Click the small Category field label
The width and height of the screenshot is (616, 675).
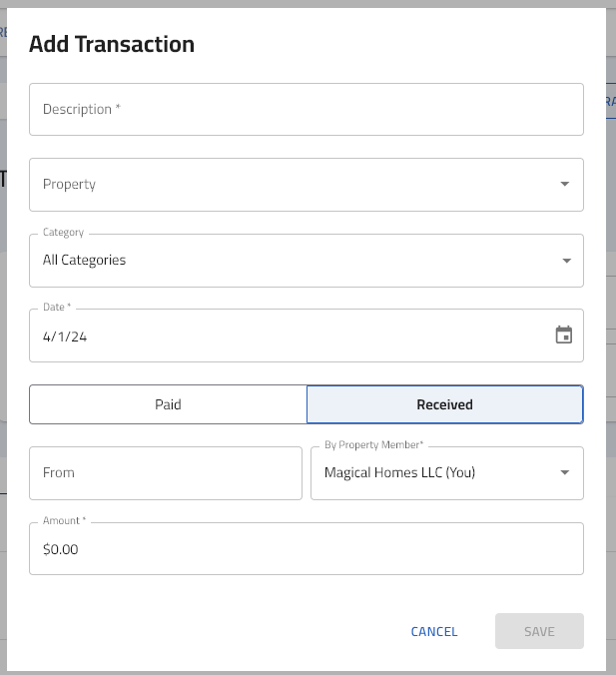point(63,233)
